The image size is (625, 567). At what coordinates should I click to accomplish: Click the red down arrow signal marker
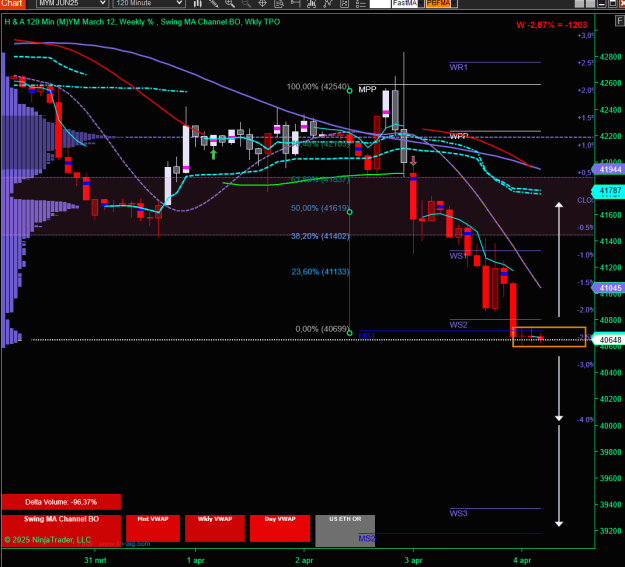coord(413,161)
